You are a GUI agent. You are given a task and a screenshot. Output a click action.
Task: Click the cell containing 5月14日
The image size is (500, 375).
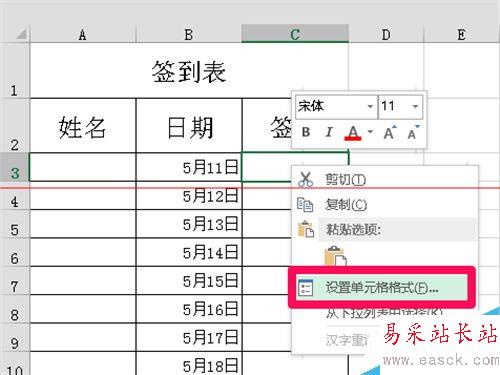tap(189, 253)
